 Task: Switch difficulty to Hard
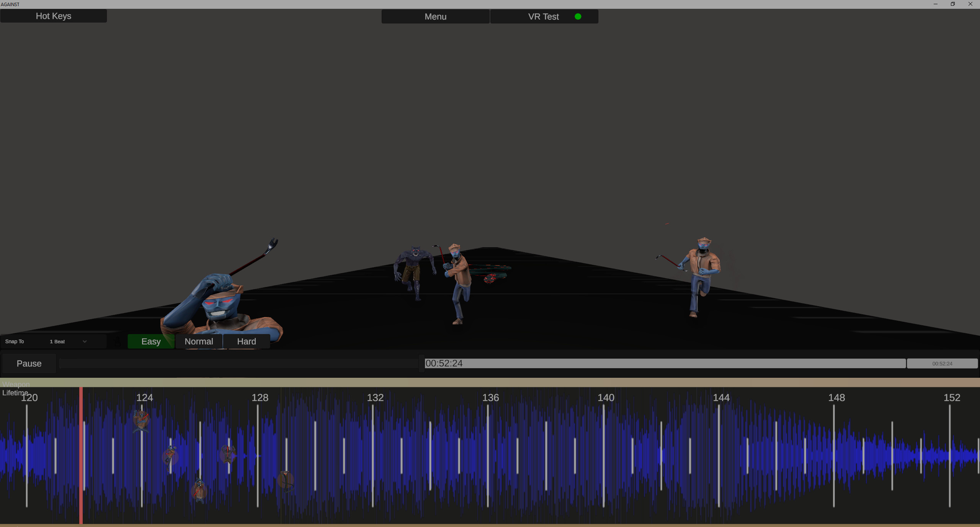pyautogui.click(x=246, y=341)
